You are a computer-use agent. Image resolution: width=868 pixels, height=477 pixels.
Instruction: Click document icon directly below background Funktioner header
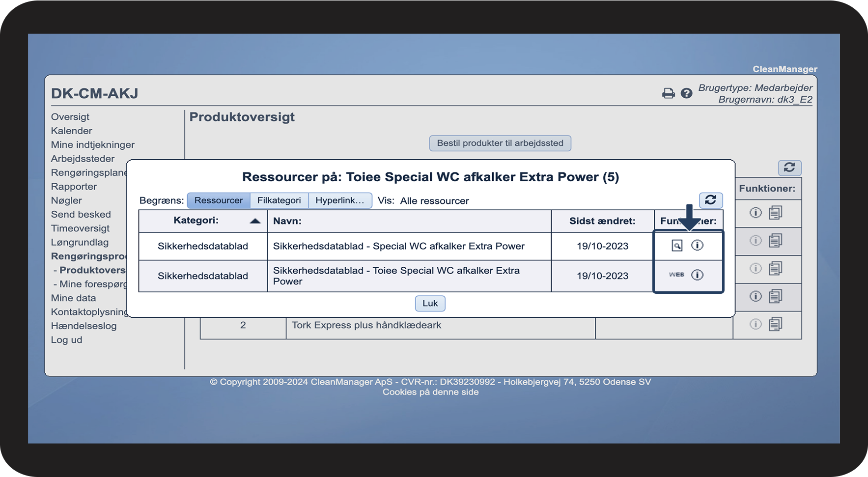[x=776, y=213]
